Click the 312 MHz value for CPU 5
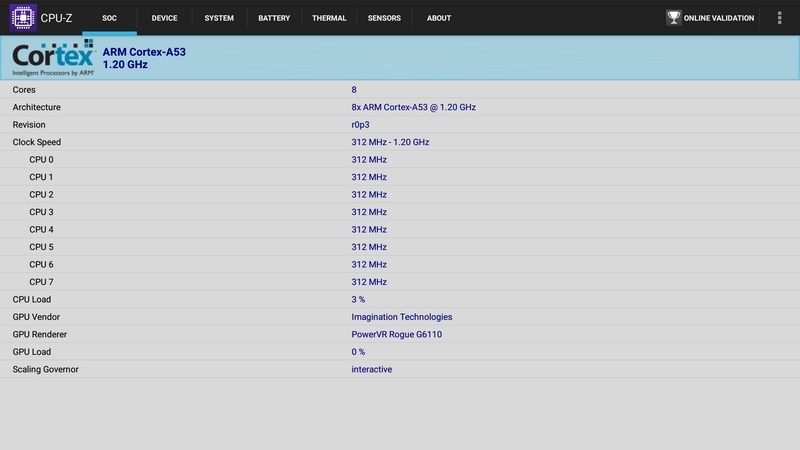 pyautogui.click(x=369, y=247)
